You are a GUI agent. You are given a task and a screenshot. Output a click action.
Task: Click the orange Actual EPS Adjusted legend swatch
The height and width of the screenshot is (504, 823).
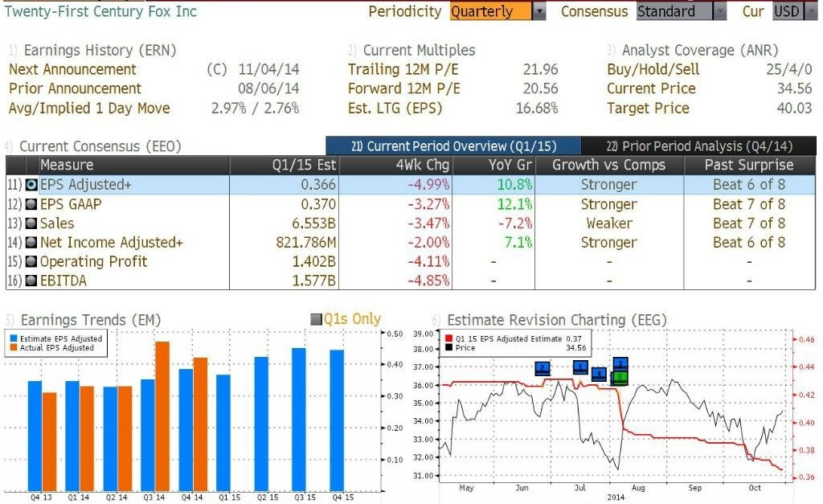point(14,347)
